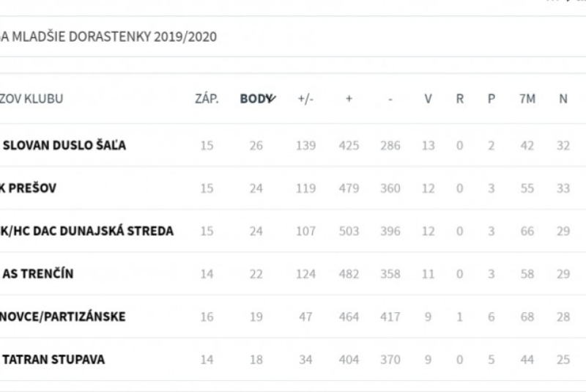Sort by the V wins column
The image size is (586, 392).
pyautogui.click(x=428, y=99)
